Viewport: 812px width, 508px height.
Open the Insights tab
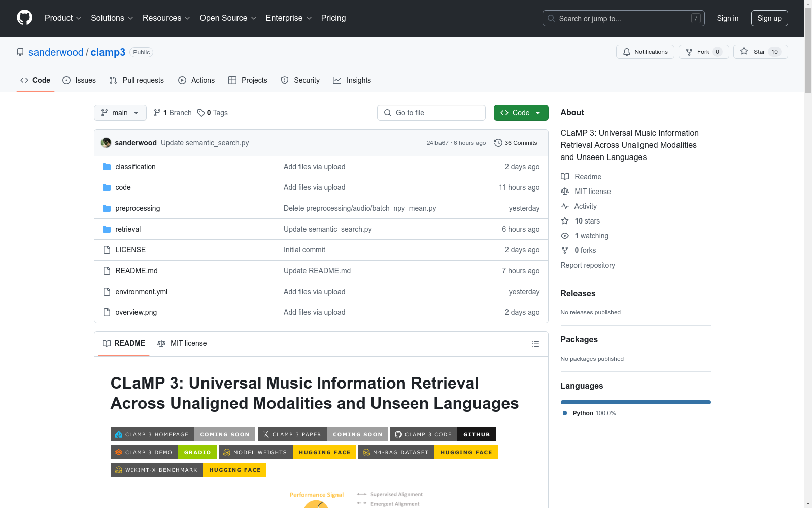point(352,80)
